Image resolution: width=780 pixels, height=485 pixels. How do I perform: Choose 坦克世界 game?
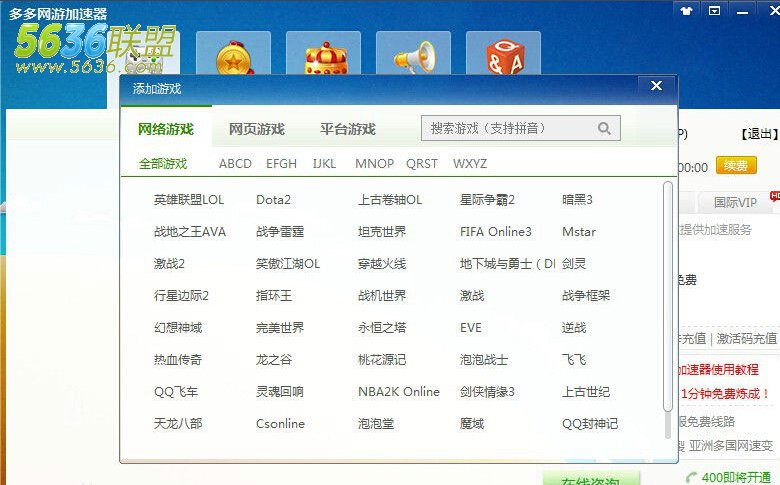click(x=382, y=232)
